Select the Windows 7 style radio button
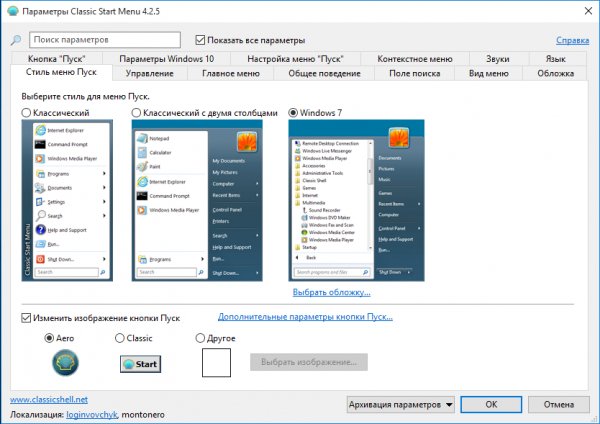Image resolution: width=600 pixels, height=424 pixels. point(293,113)
